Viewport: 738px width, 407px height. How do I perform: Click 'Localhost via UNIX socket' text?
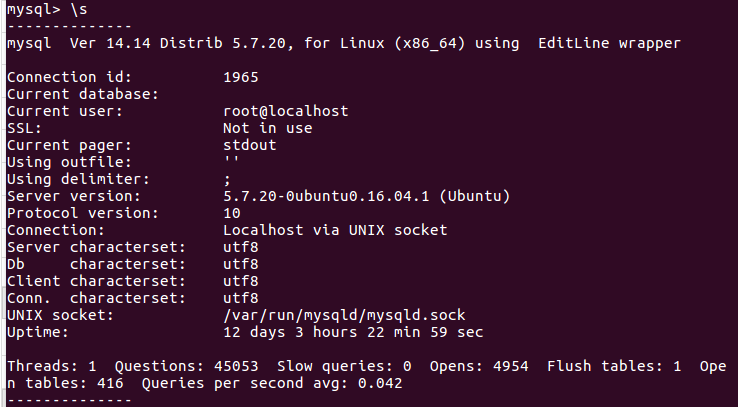[x=335, y=230]
